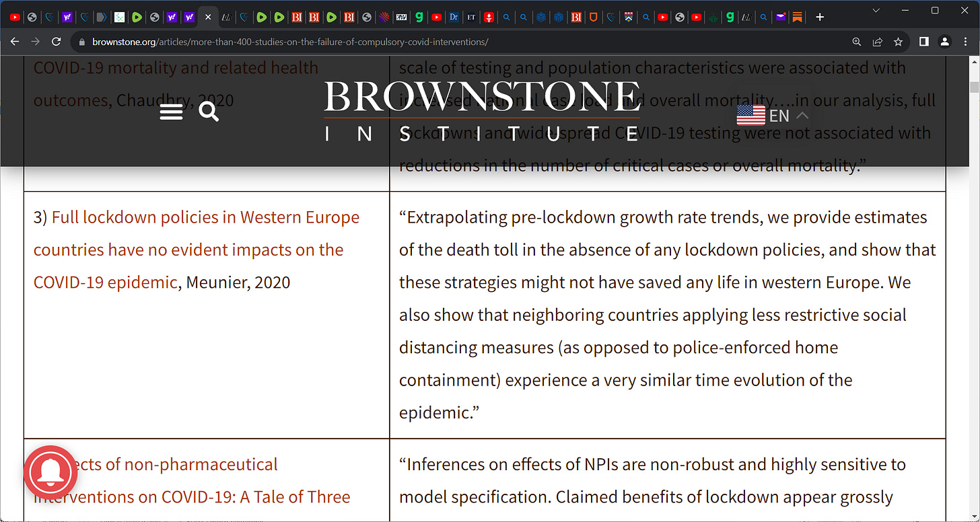The width and height of the screenshot is (980, 522).
Task: Click the US flag language icon
Action: click(750, 116)
